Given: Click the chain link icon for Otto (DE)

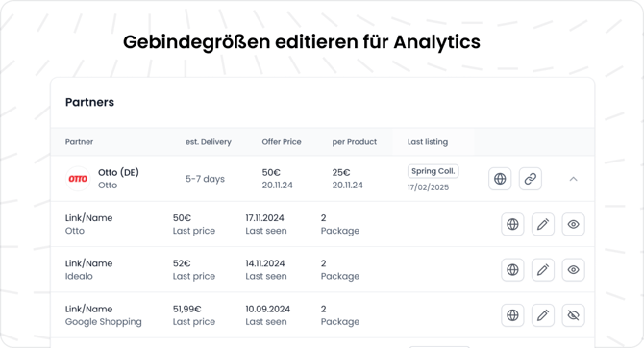Looking at the screenshot, I should (x=531, y=179).
